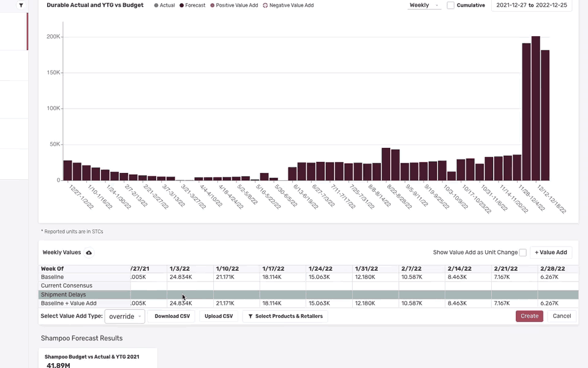This screenshot has width=588, height=368.
Task: Open the override value add type dropdown
Action: pos(125,316)
